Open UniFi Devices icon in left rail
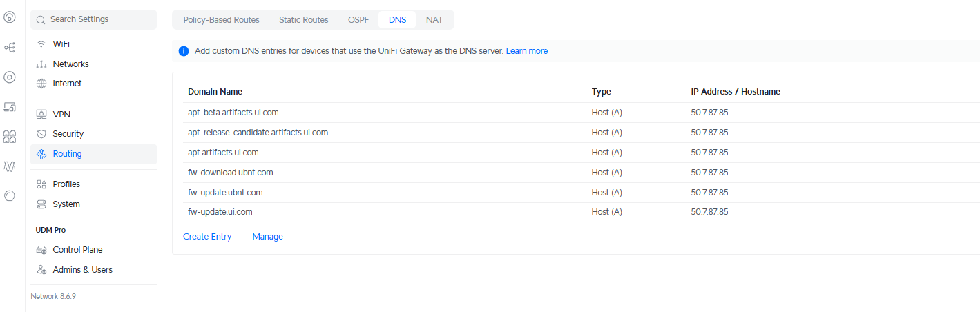The width and height of the screenshot is (980, 312). click(10, 77)
